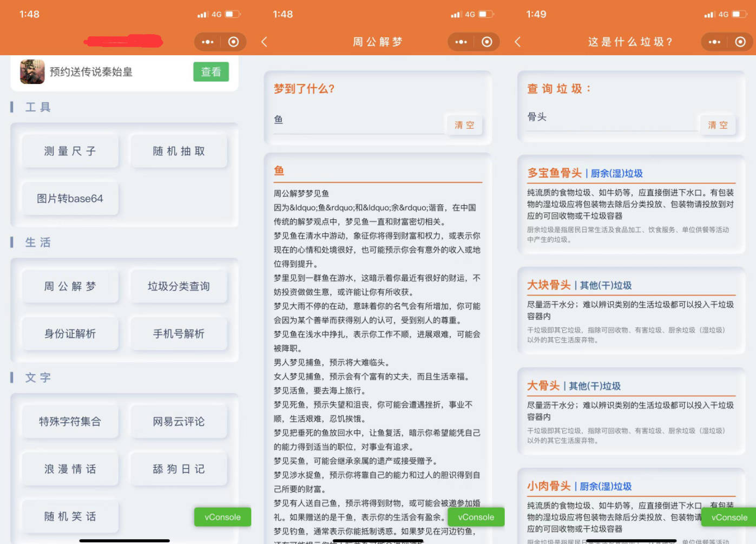Screen dimensions: 756x544
Task: Open more options on 这是什么垃圾 page
Action: pyautogui.click(x=714, y=42)
